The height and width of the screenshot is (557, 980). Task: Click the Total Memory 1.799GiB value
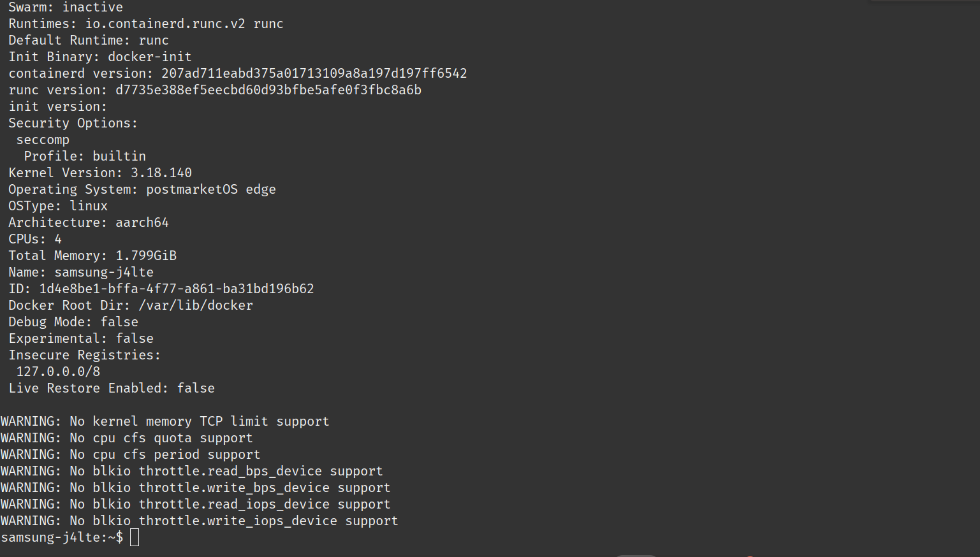pyautogui.click(x=145, y=256)
